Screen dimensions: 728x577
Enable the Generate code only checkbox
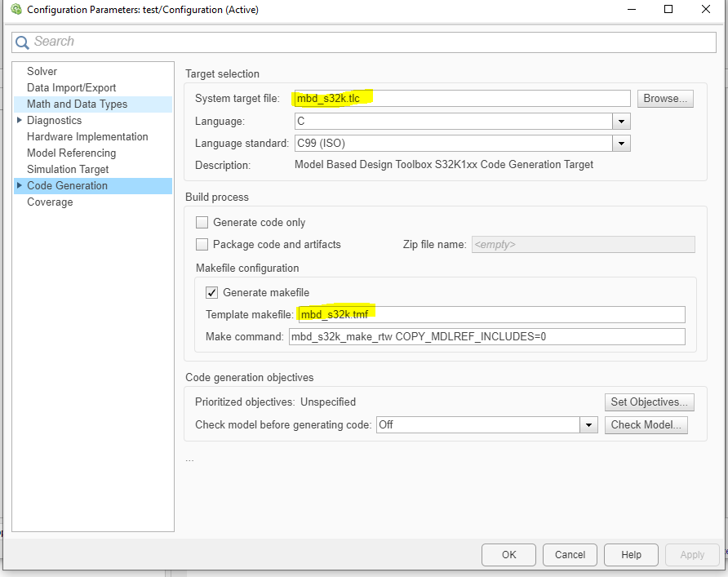[x=202, y=222]
